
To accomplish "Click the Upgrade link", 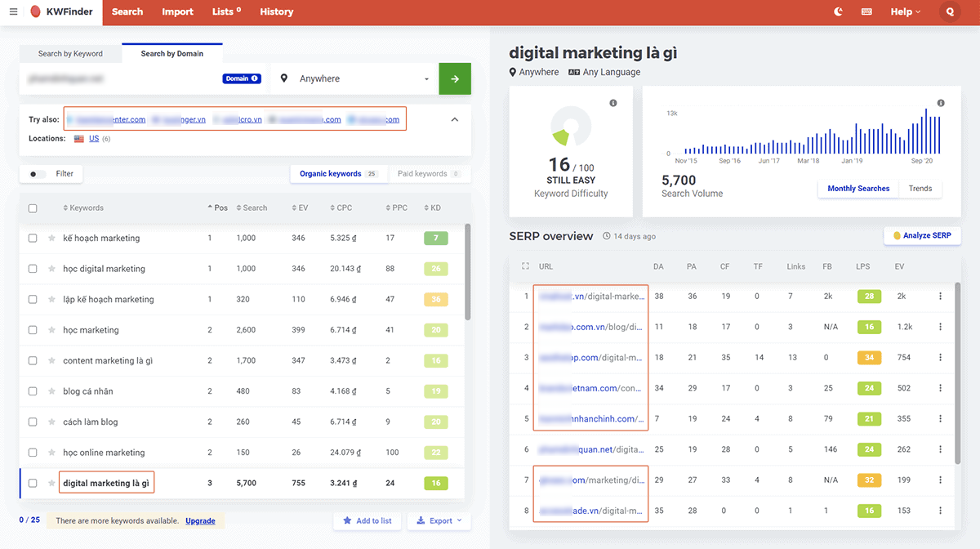I will click(x=200, y=520).
